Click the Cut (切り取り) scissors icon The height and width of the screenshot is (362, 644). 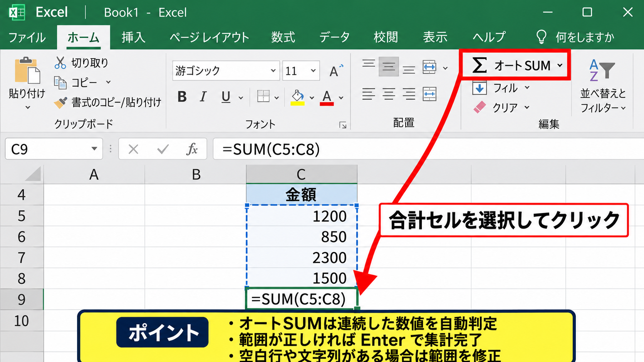tap(60, 63)
